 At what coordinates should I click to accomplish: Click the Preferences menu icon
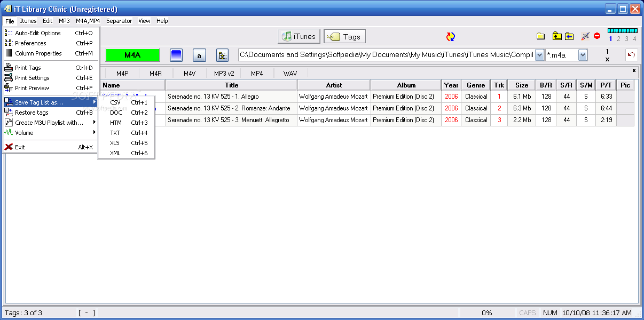(9, 43)
